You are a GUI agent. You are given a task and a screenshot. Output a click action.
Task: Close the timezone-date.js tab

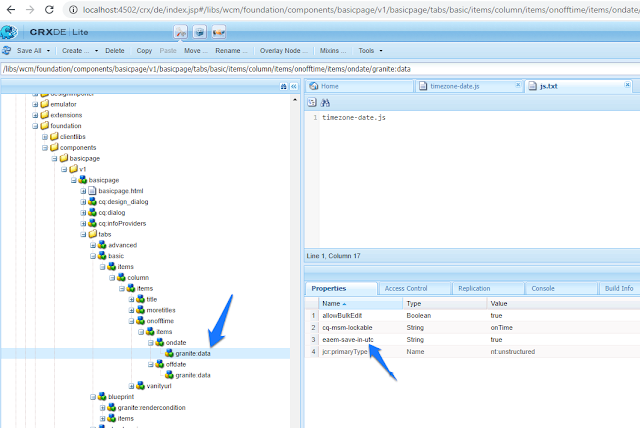coord(518,85)
